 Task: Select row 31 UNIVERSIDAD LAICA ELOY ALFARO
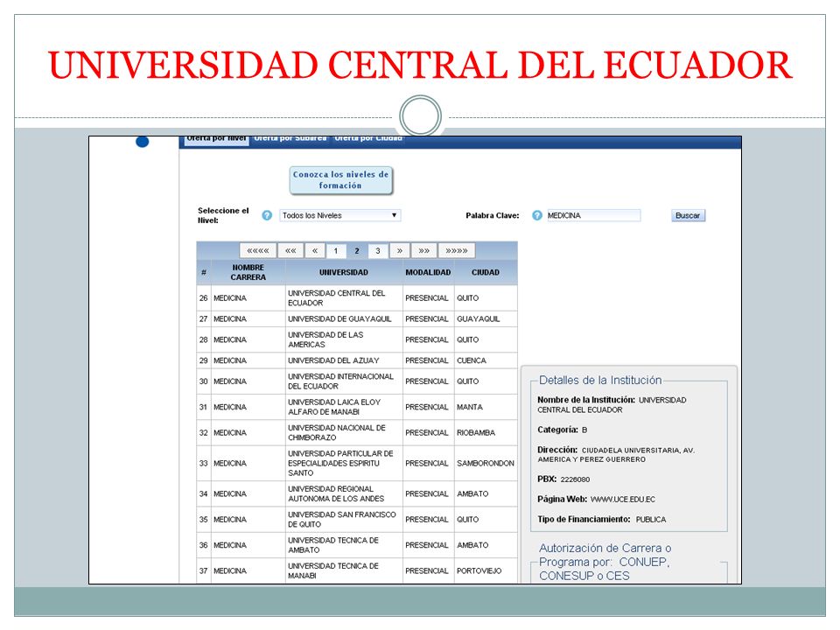357,407
